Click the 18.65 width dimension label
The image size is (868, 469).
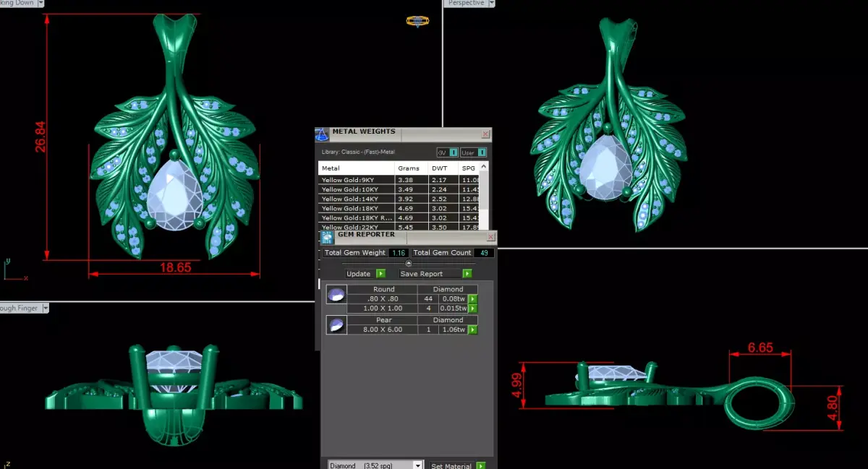click(x=175, y=267)
